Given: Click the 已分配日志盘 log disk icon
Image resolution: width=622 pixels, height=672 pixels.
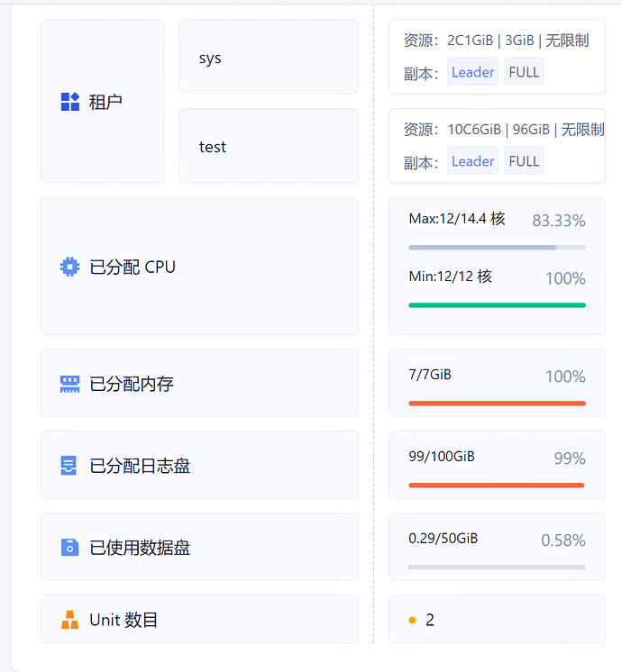Looking at the screenshot, I should click(x=69, y=466).
